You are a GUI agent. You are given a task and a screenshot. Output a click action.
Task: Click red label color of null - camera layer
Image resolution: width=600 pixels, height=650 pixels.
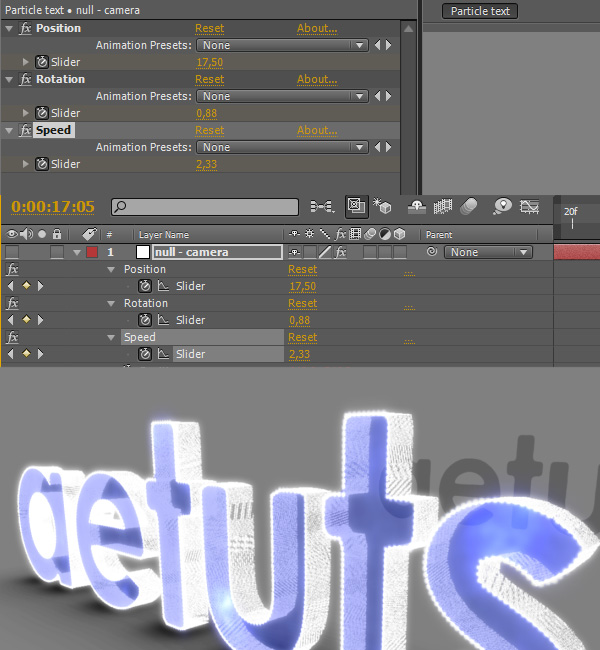(x=92, y=252)
